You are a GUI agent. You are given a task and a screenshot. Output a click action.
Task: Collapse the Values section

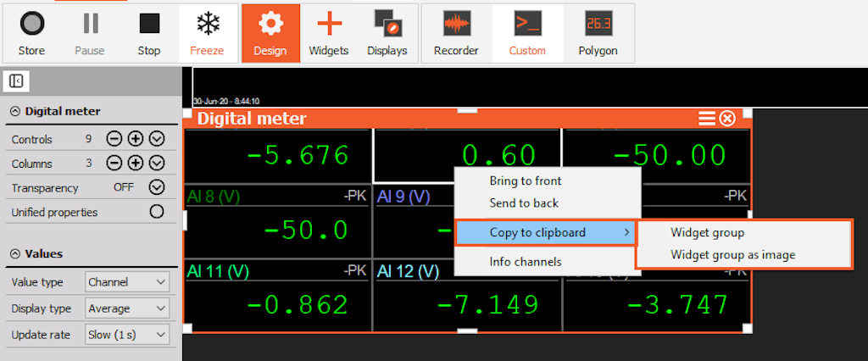[x=15, y=253]
